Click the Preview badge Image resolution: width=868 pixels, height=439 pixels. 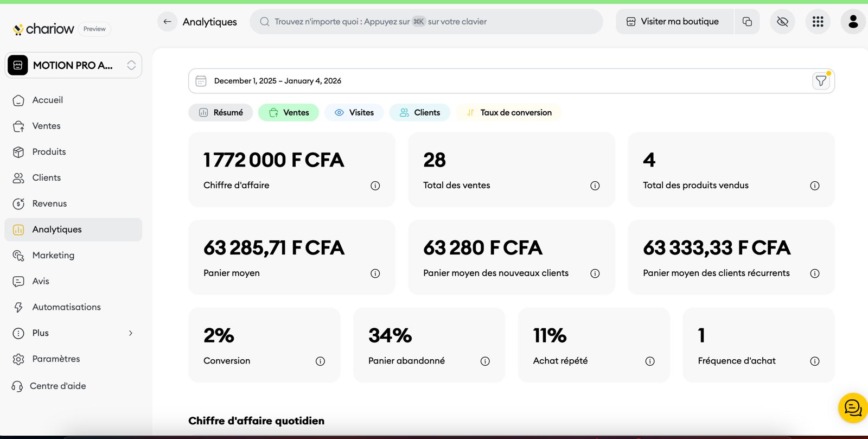[x=94, y=29]
